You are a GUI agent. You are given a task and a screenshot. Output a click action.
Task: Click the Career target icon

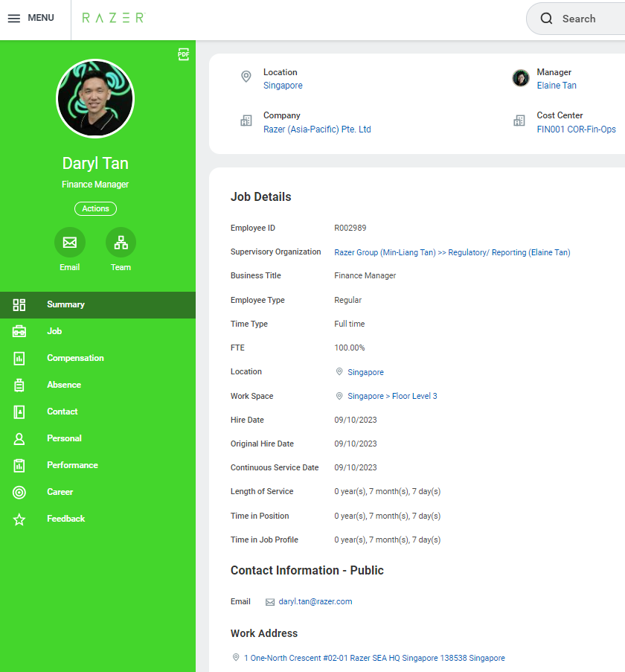[x=19, y=492]
